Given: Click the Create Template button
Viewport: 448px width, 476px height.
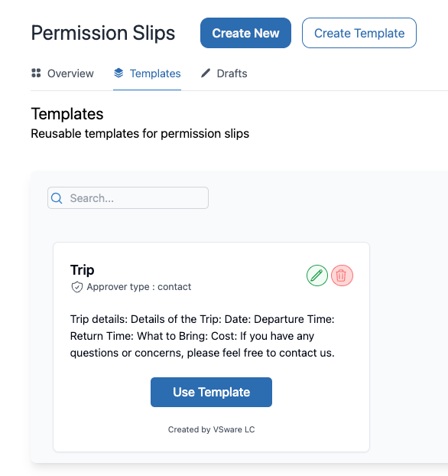Looking at the screenshot, I should click(x=359, y=33).
